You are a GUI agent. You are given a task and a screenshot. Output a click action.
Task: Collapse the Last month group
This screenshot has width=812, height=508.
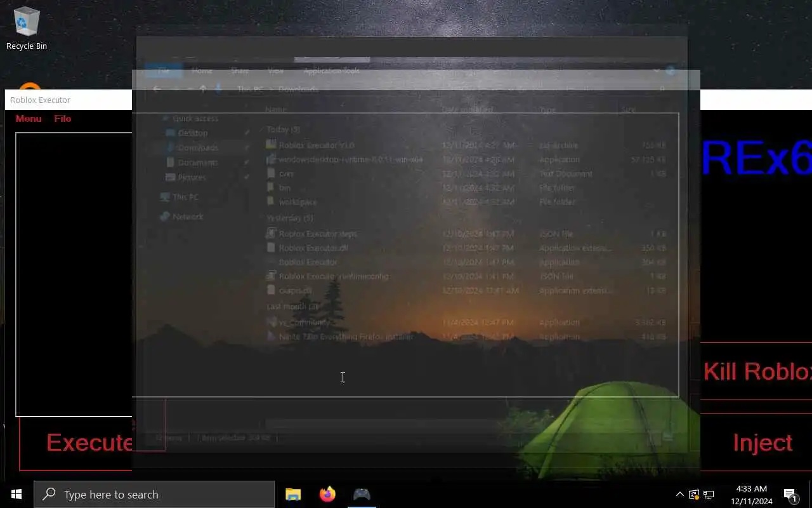pyautogui.click(x=294, y=306)
